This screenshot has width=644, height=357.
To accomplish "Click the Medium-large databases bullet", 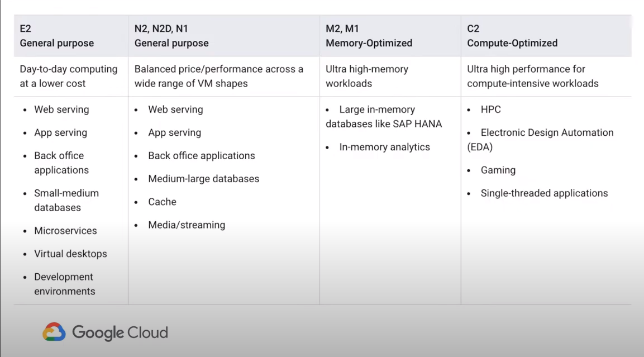I will pos(203,179).
